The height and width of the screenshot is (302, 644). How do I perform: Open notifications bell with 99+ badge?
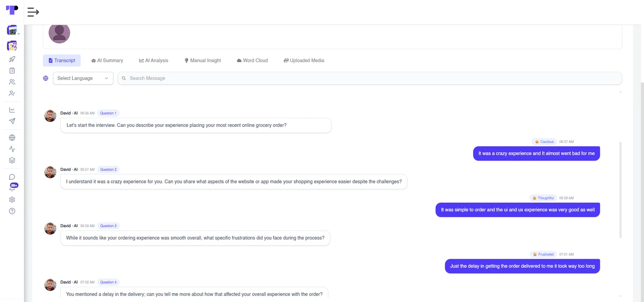click(13, 187)
